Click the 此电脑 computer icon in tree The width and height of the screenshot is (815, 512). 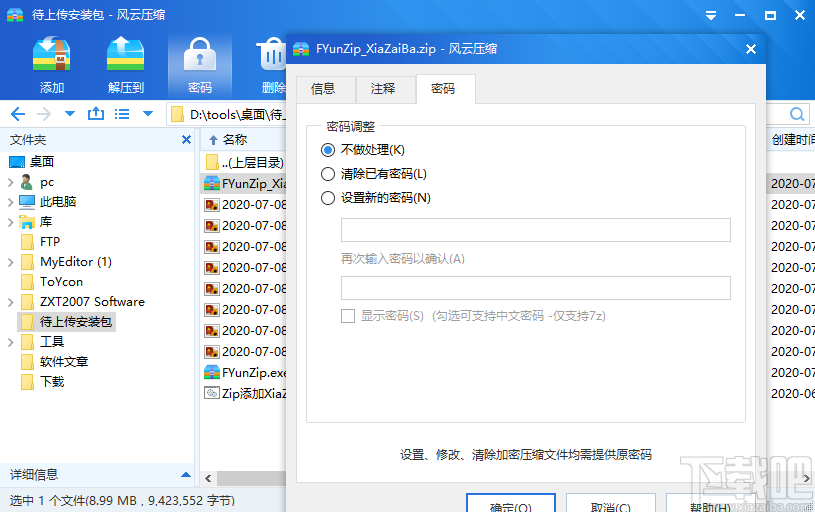point(27,201)
